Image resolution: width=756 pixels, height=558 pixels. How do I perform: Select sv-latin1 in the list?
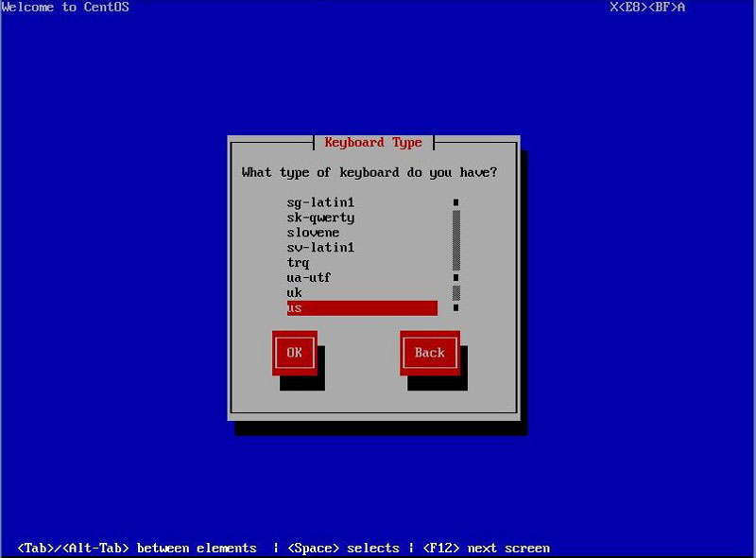point(320,248)
